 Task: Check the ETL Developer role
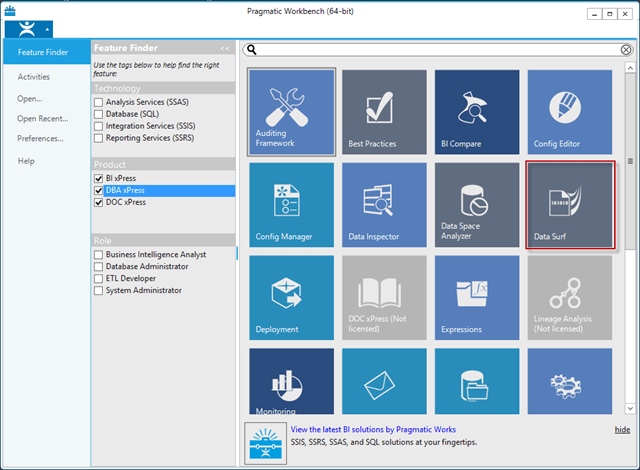pyautogui.click(x=98, y=279)
